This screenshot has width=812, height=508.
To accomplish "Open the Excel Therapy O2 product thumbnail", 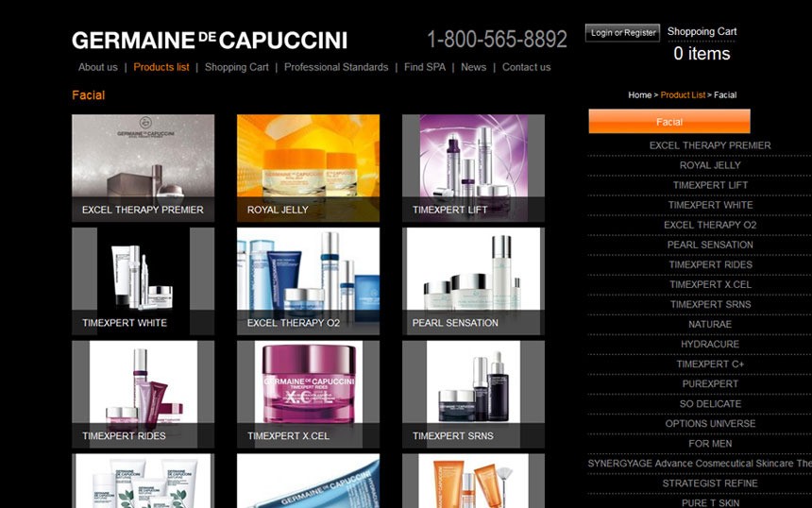I will point(308,281).
